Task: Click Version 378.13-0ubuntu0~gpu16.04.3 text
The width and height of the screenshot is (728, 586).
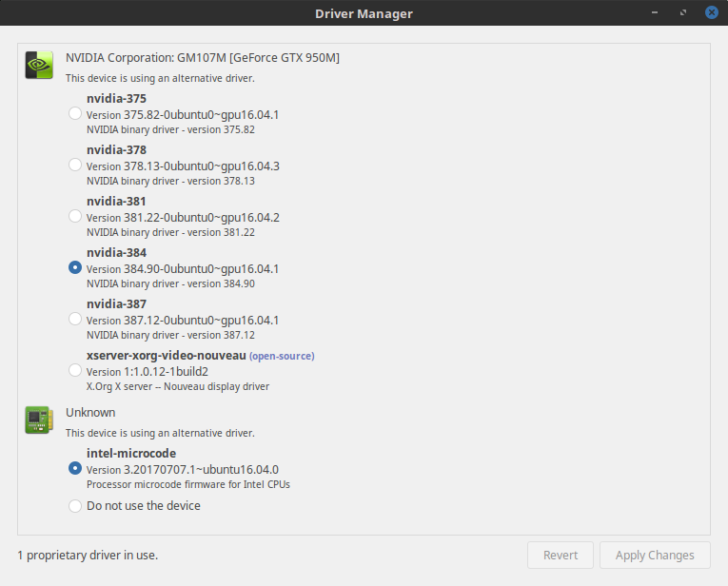Action: pos(183,166)
